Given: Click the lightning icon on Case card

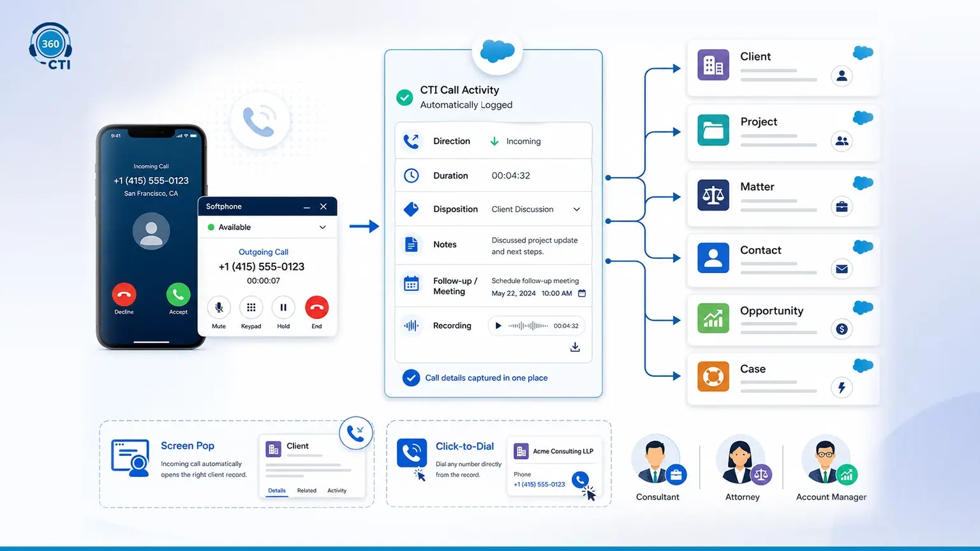Looking at the screenshot, I should pos(842,388).
